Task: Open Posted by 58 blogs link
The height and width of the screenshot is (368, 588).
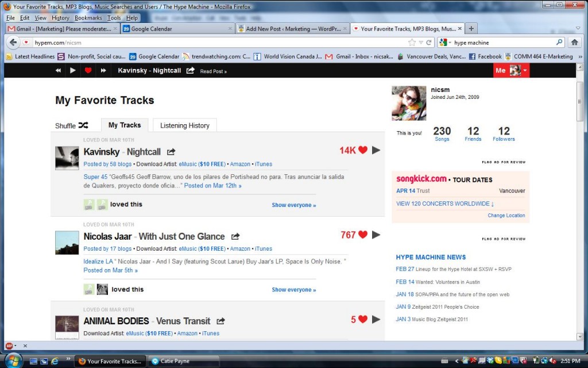Action: pos(107,164)
